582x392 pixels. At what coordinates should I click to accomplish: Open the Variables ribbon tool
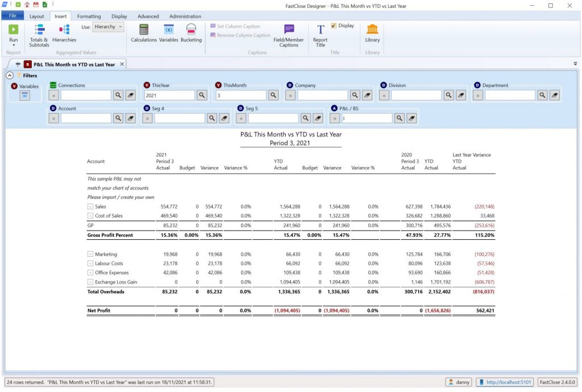click(x=168, y=34)
